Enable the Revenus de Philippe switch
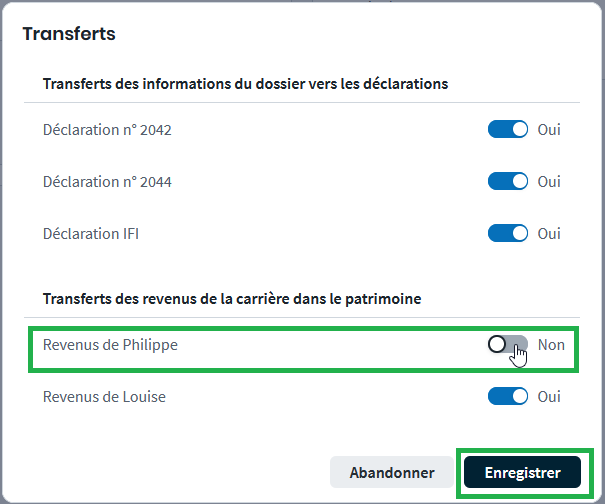Image resolution: width=605 pixels, height=504 pixels. 507,345
